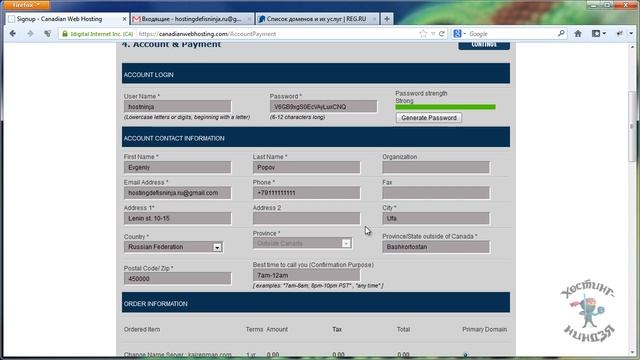
Task: Select the Primary Domain radio button
Action: click(465, 355)
